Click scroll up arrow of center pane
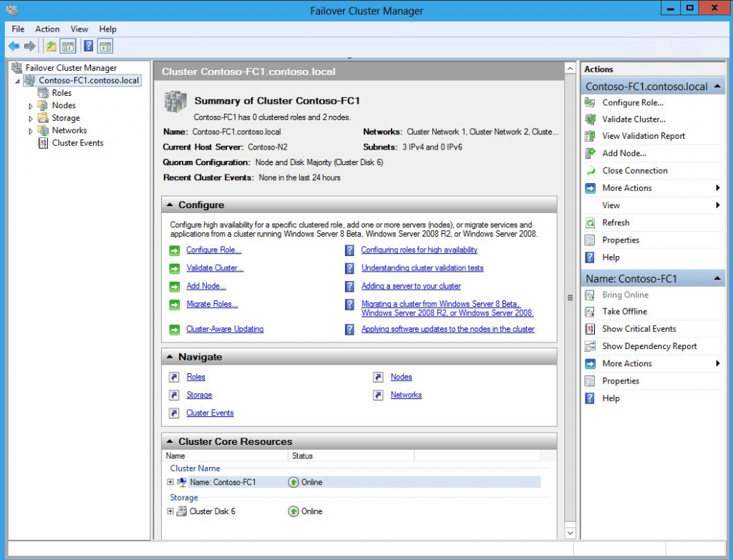 point(570,69)
